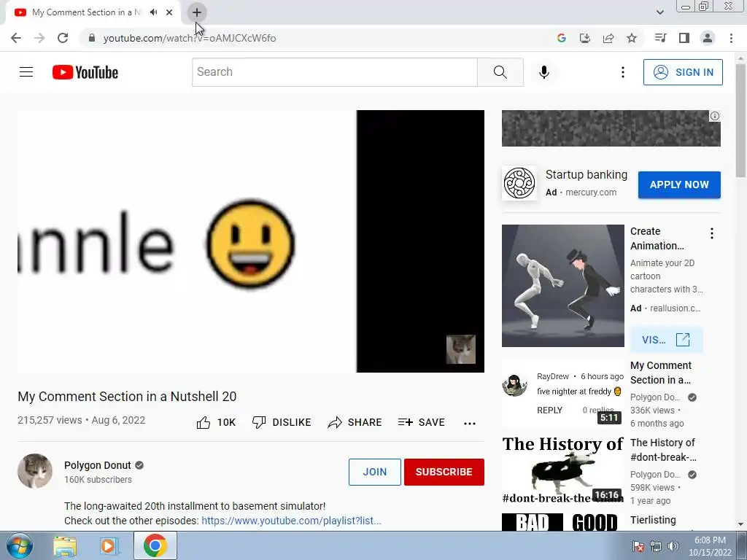The image size is (747, 560).
Task: Open network tray icon
Action: [656, 546]
